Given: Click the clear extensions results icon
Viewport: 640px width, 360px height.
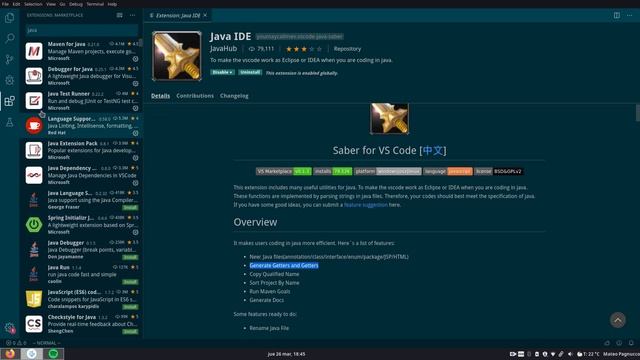Looking at the screenshot, I should click(x=119, y=15).
